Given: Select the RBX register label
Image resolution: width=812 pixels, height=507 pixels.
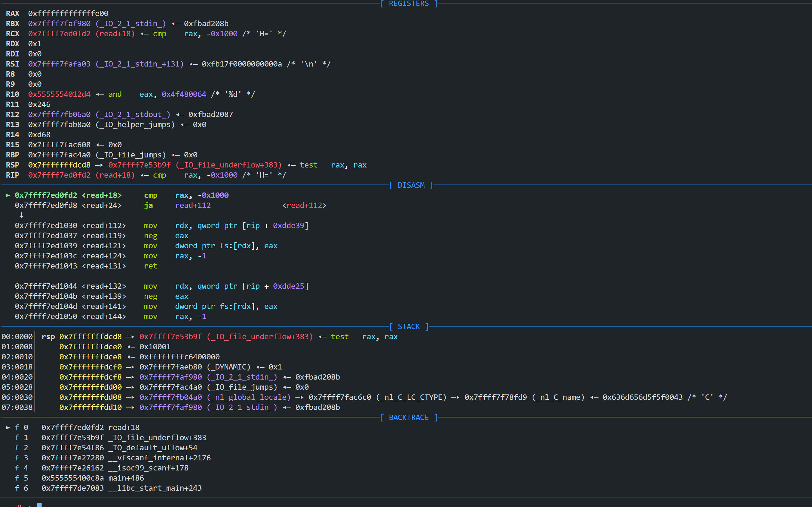Looking at the screenshot, I should tap(13, 23).
